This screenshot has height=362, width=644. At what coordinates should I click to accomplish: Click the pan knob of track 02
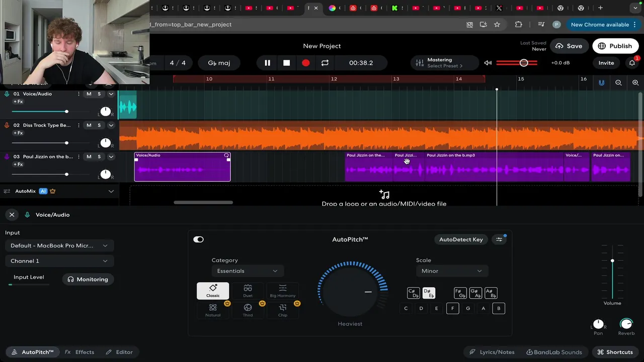[x=105, y=143]
